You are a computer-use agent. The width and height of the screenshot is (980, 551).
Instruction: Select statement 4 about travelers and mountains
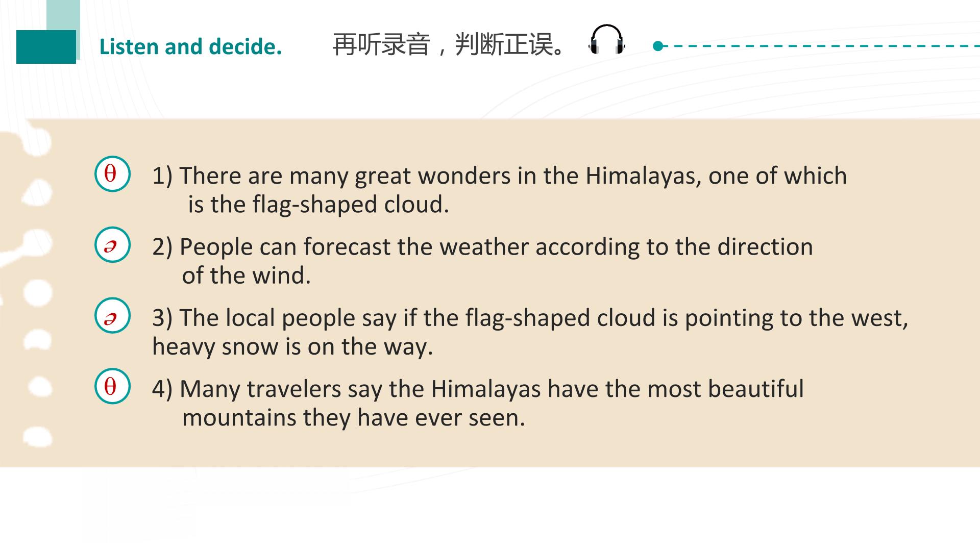478,403
